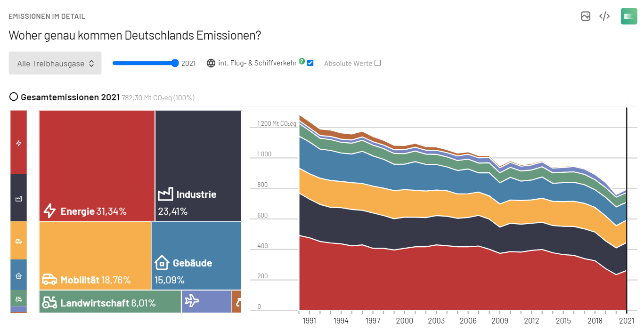Open the embed code icon
This screenshot has height=331, width=644.
pyautogui.click(x=604, y=16)
